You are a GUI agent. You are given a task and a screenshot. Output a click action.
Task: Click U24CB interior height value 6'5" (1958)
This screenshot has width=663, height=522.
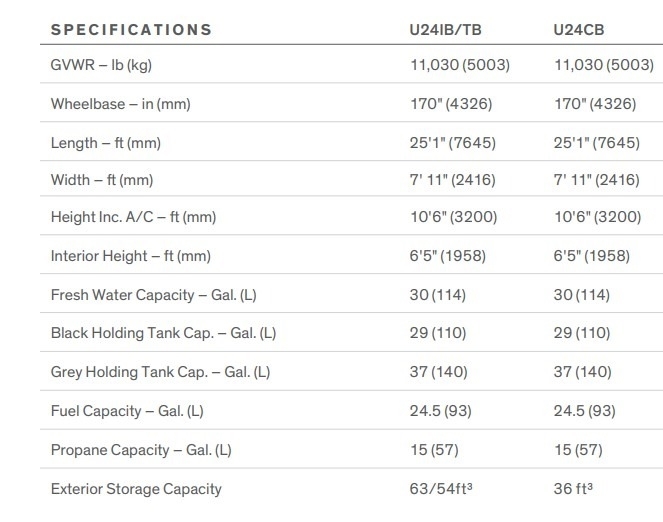[x=591, y=256]
